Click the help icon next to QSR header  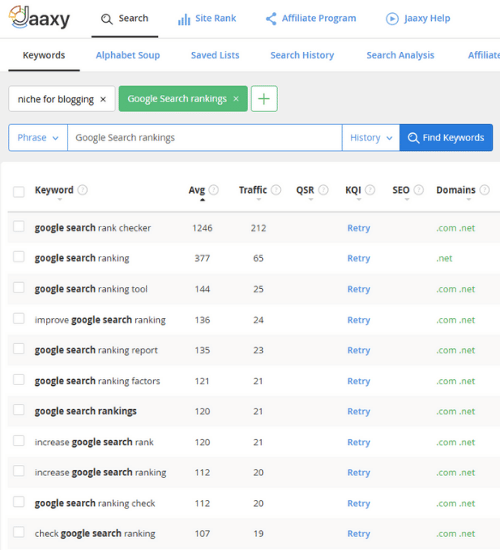click(323, 190)
